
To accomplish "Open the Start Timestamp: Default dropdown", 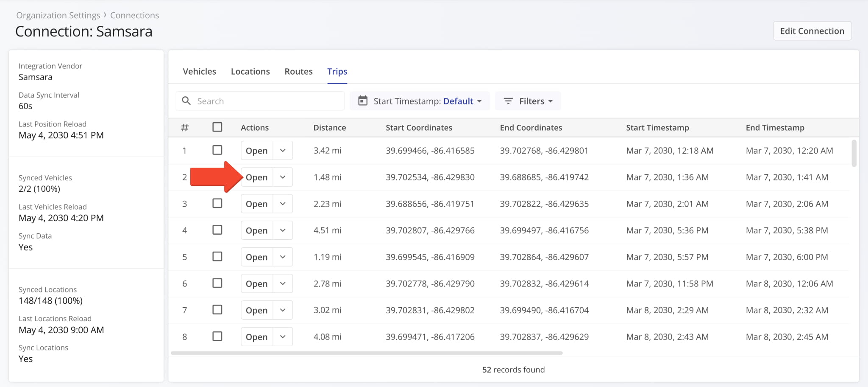I will pyautogui.click(x=426, y=101).
